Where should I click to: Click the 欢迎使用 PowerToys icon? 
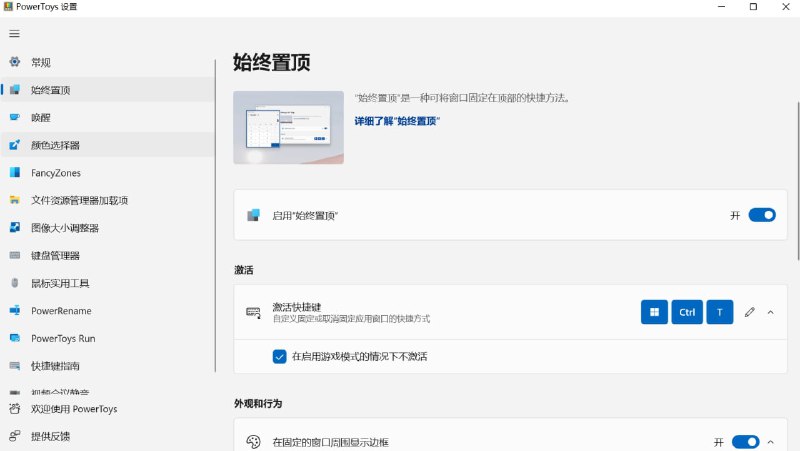pos(15,409)
